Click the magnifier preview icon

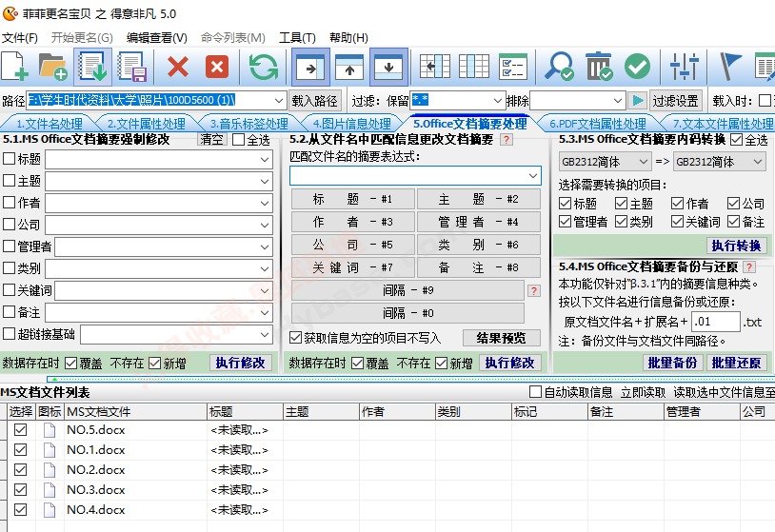tap(559, 67)
